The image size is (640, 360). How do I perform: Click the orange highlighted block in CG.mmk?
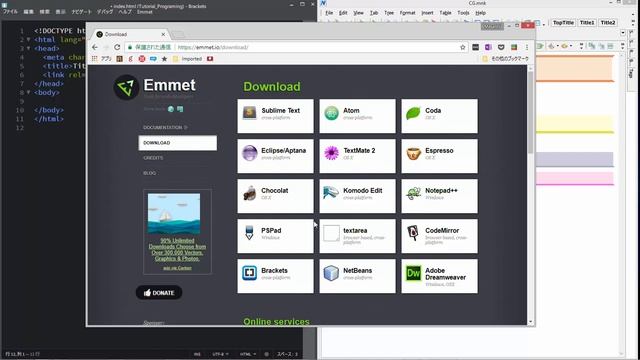click(575, 69)
